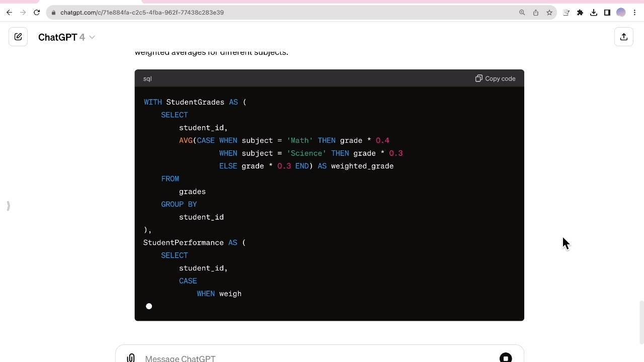Open the Chrome profile avatar
644x362 pixels.
[621, 13]
